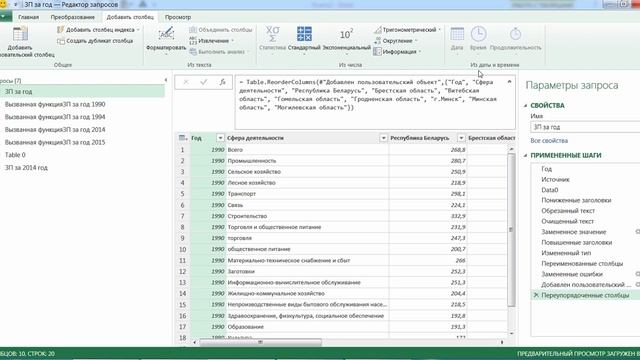This screenshot has height=360, width=640.
Task: Select the Измененный тип step
Action: point(566,253)
